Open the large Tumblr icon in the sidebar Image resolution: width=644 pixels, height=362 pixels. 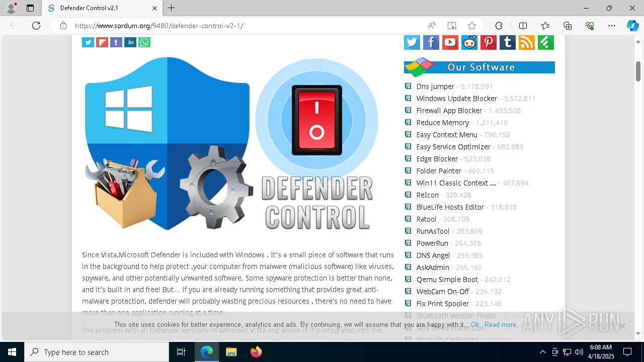point(508,42)
